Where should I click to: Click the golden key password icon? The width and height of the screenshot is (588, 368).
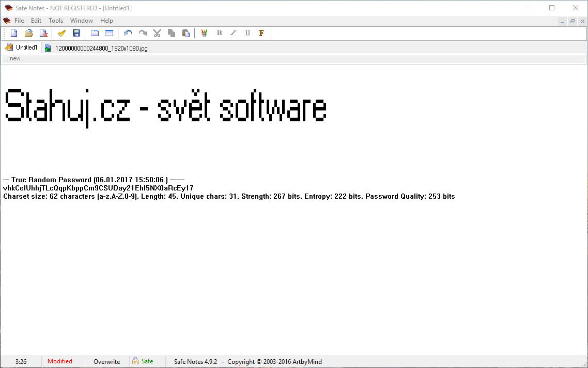tap(61, 33)
